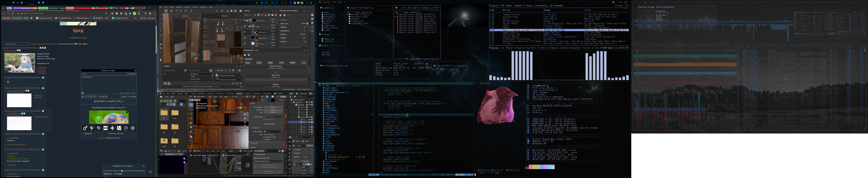The image size is (868, 178).
Task: Click the delete layer trash icon
Action: click(x=276, y=15)
